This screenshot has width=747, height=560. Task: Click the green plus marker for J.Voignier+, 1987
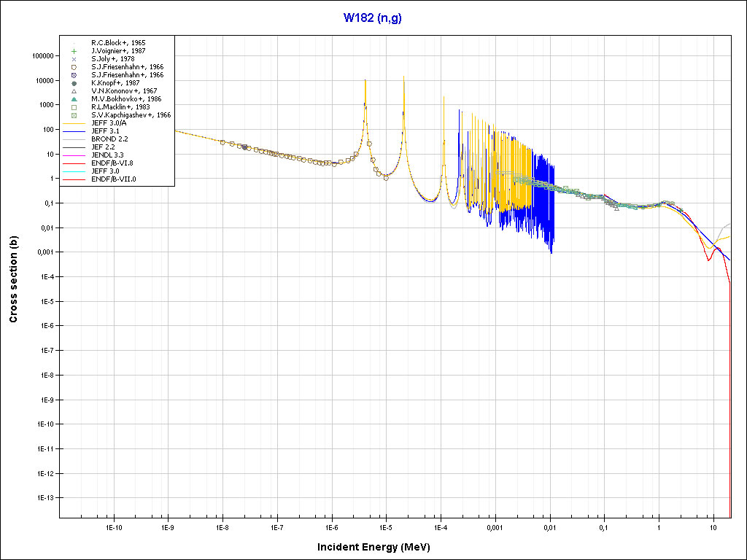pos(74,51)
